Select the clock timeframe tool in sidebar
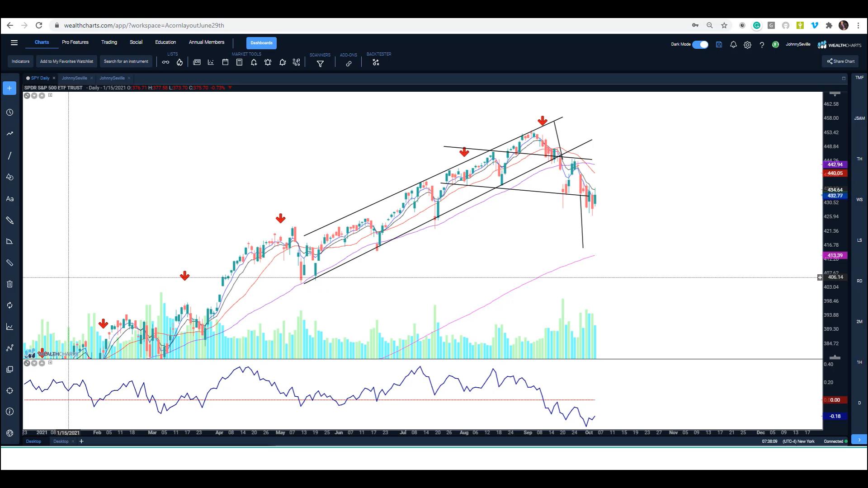 (9, 112)
